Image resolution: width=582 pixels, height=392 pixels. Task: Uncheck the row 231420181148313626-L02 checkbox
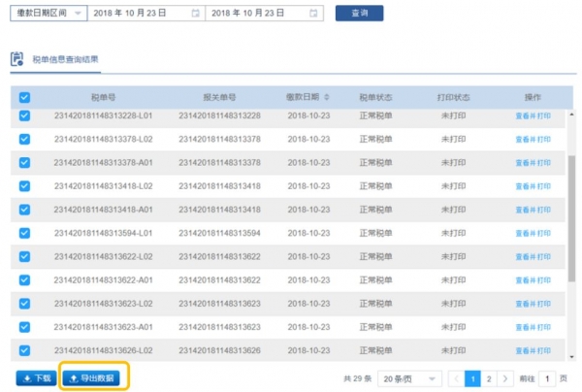point(24,350)
